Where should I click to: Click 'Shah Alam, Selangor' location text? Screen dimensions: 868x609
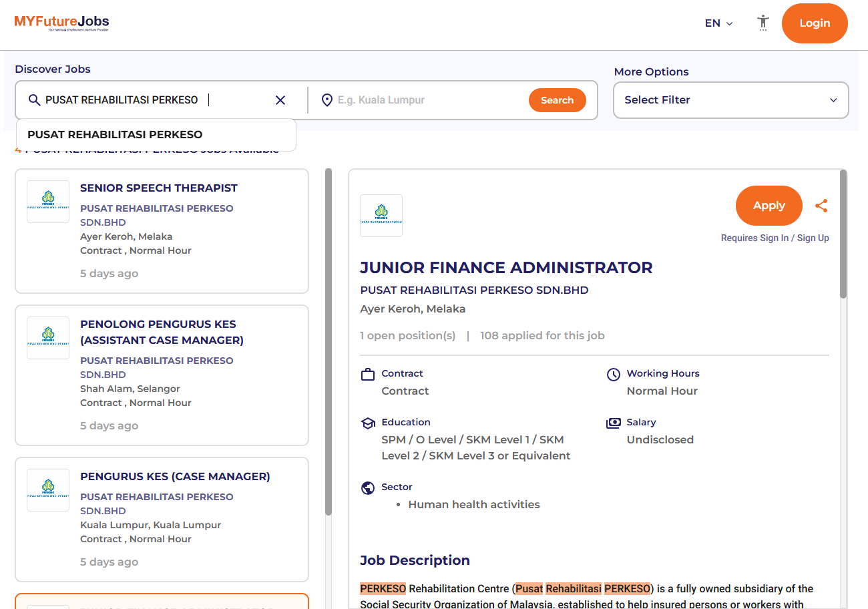tap(130, 389)
